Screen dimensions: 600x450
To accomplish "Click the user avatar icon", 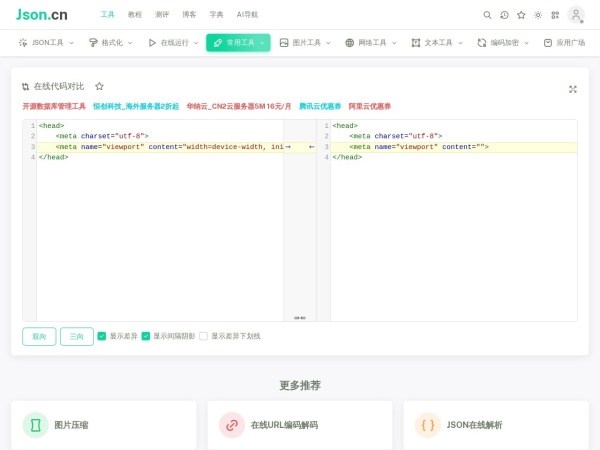I will (576, 15).
